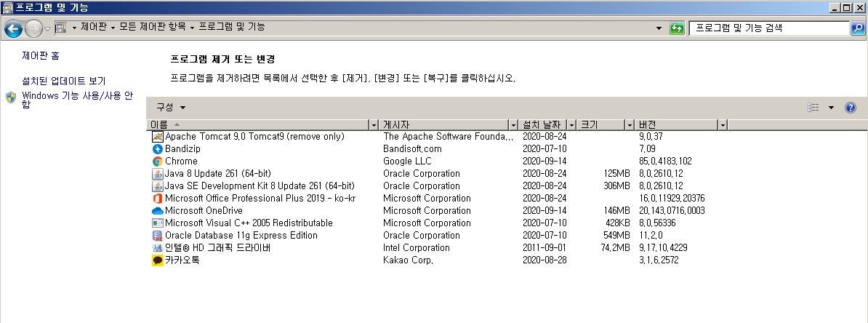Click the Forward navigation arrow button
Viewport: 868px width, 323px height.
coord(33,28)
